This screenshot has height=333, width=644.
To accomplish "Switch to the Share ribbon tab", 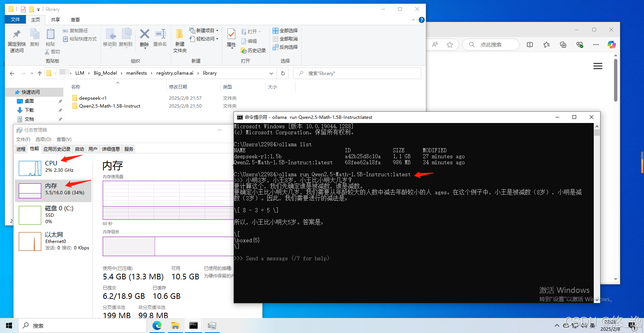I will (55, 20).
